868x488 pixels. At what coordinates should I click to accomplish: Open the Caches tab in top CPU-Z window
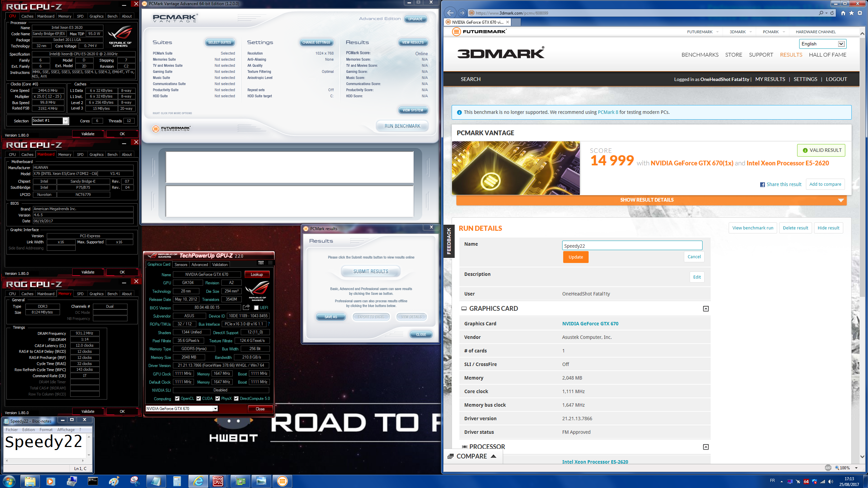coord(27,16)
